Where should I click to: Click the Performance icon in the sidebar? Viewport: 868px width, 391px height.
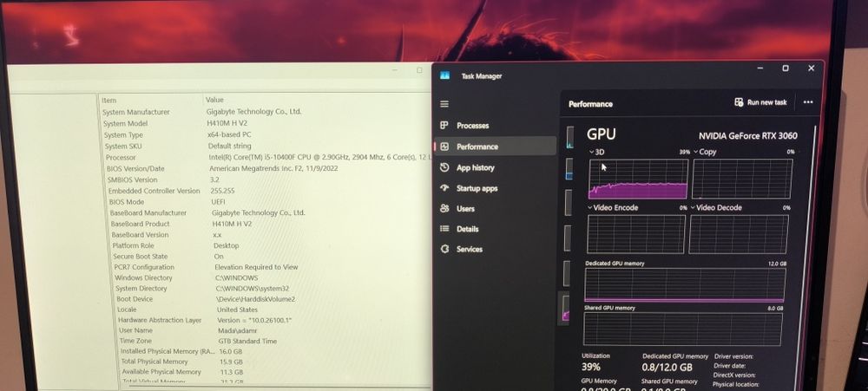(444, 147)
